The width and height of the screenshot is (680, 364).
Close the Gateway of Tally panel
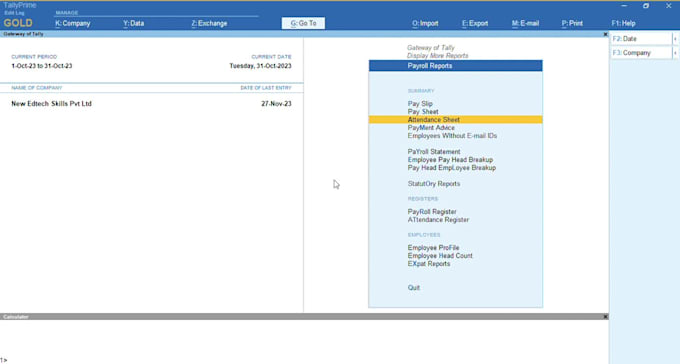pos(605,34)
